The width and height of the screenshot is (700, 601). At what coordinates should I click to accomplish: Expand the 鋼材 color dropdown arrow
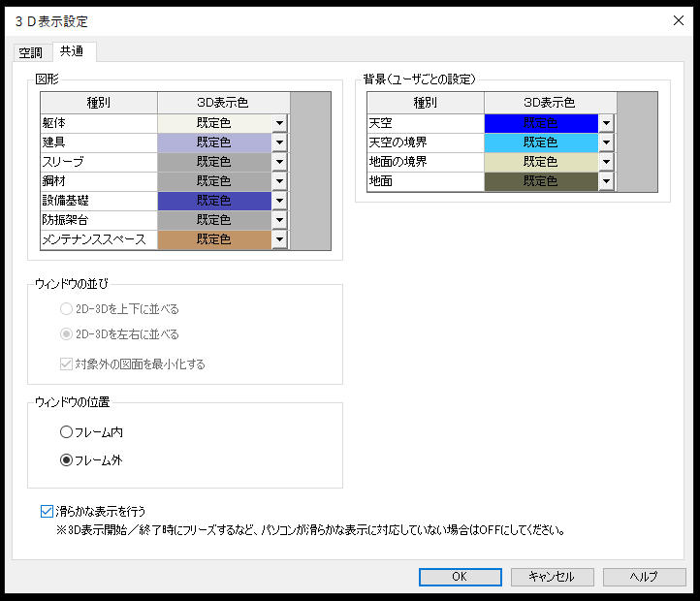(280, 181)
